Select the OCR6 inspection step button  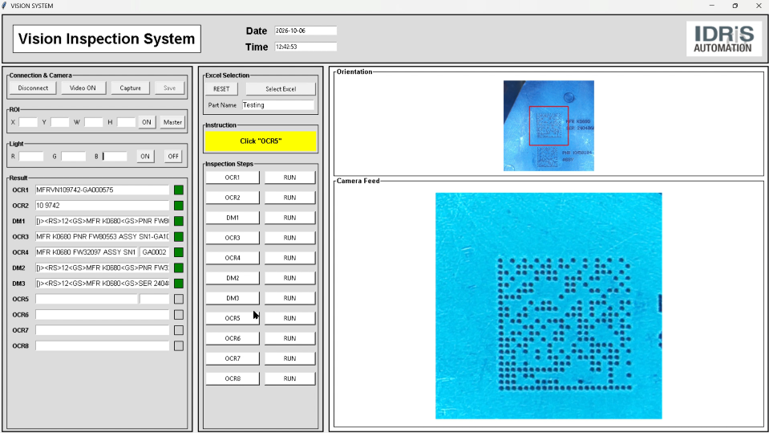232,338
